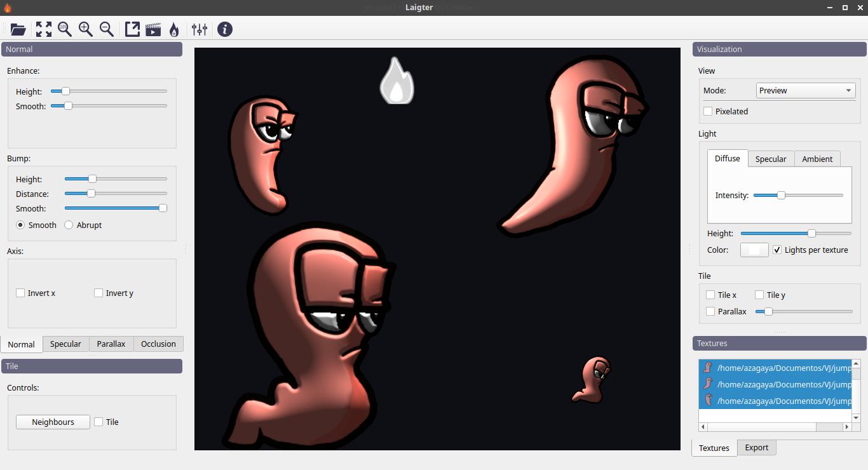This screenshot has height=470, width=868.
Task: Fit the view to the window
Action: 44,29
